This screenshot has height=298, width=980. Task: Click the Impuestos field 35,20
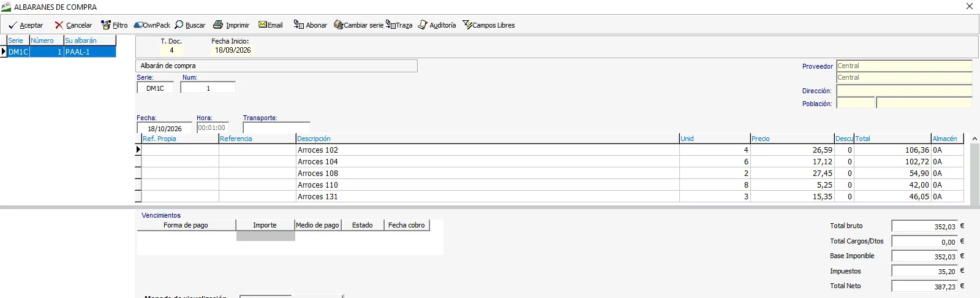point(925,271)
